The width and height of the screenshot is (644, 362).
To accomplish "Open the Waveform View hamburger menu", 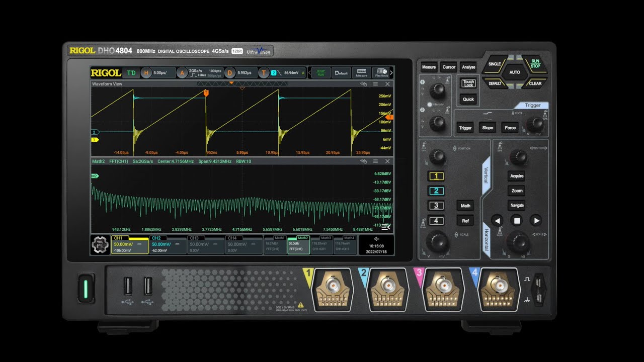I will 375,84.
